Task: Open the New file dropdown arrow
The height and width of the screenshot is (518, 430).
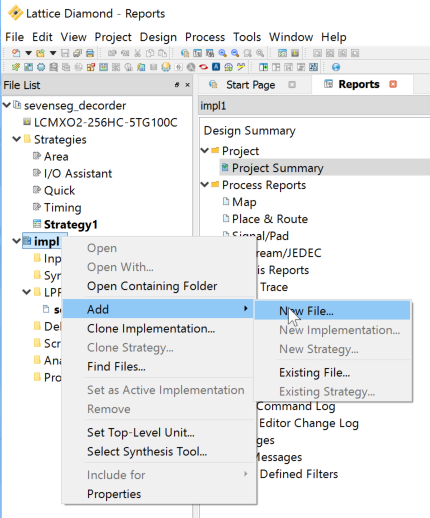Action: pos(28,53)
